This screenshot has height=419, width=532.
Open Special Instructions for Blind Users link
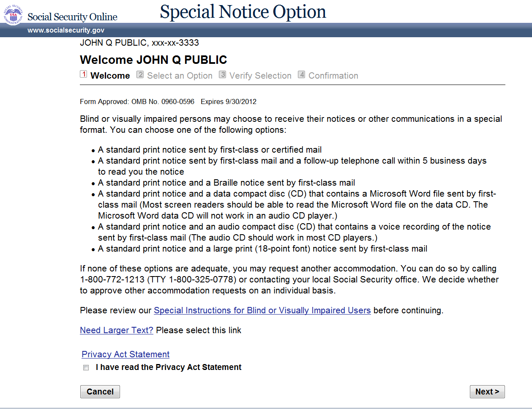point(262,310)
